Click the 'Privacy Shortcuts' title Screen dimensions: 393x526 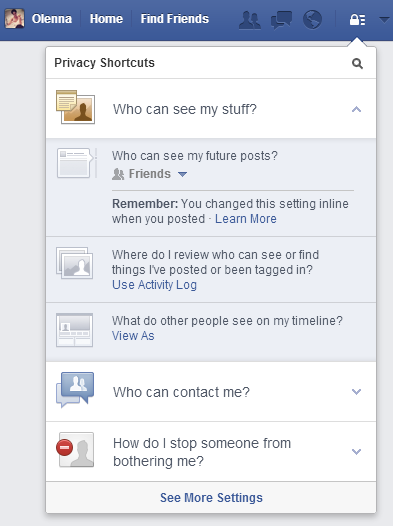105,63
